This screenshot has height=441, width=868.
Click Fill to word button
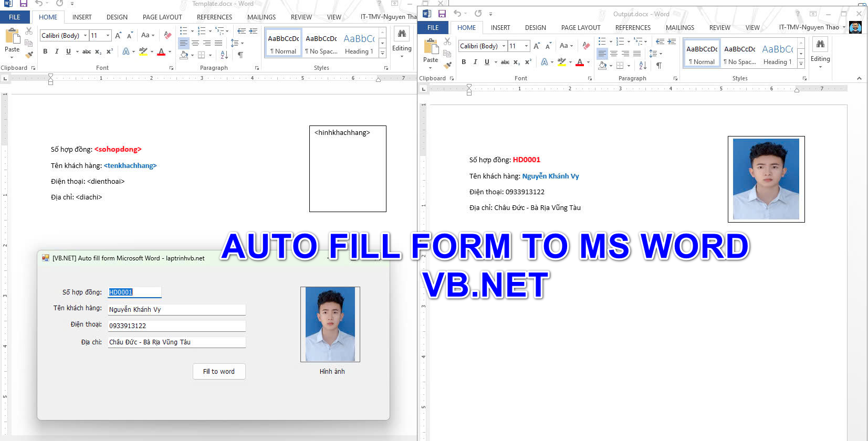coord(219,371)
